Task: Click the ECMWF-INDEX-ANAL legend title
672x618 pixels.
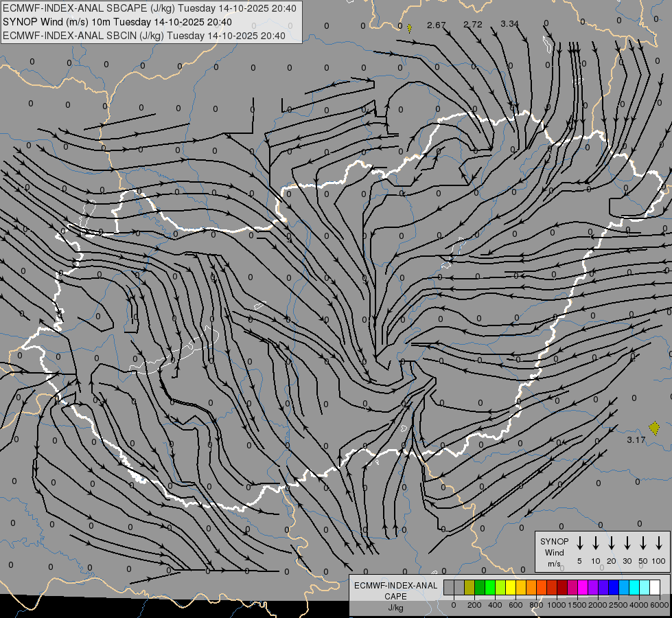Action: click(x=396, y=586)
